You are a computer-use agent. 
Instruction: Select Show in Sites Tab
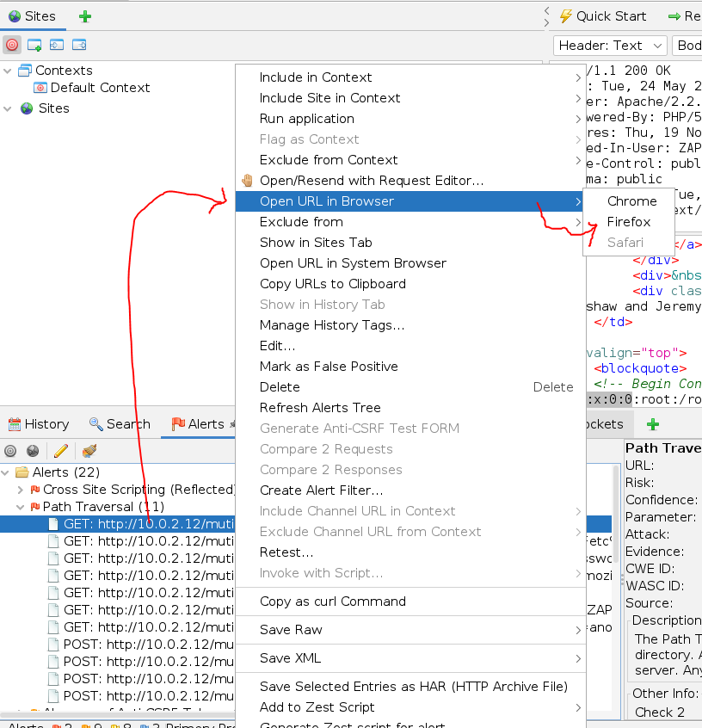410,243
